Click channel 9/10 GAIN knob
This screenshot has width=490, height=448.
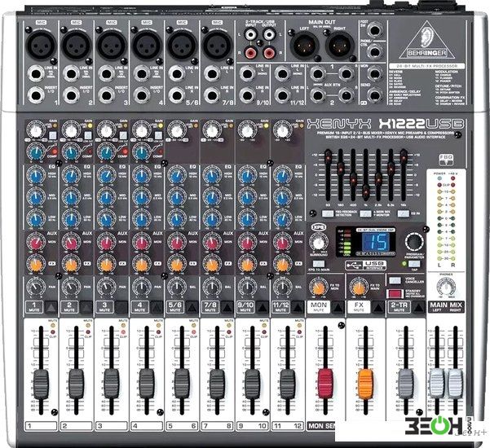tap(247, 130)
